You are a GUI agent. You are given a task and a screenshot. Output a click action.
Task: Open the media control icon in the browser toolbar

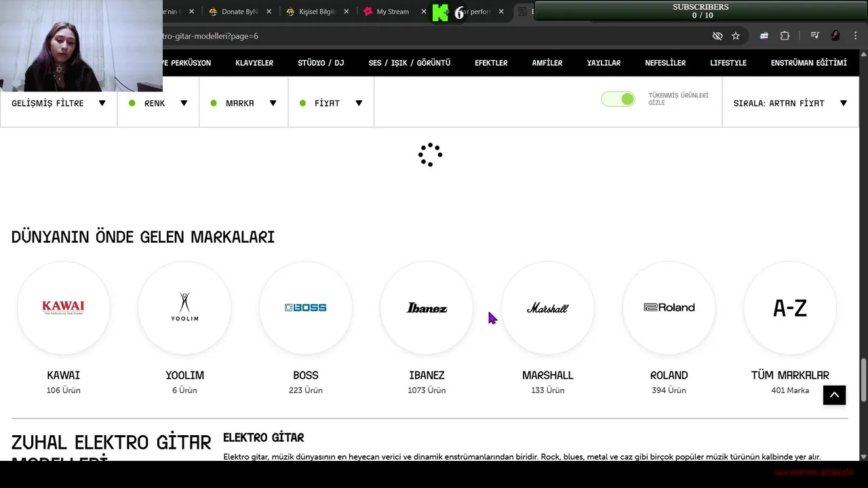point(815,36)
